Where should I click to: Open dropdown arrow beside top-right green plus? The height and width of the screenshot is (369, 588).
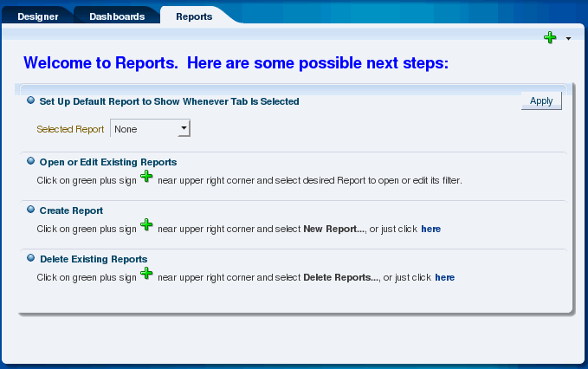coord(568,38)
